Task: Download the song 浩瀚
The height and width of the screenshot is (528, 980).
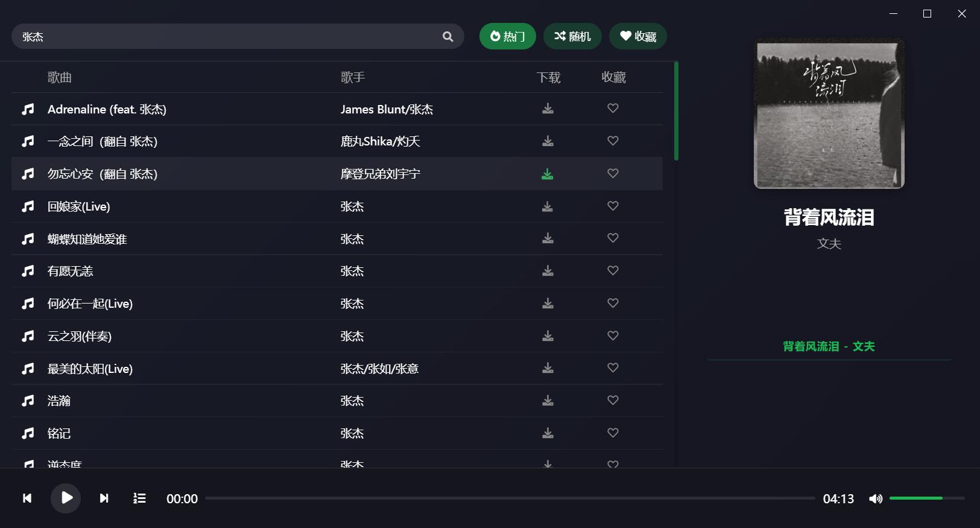Action: [x=548, y=401]
